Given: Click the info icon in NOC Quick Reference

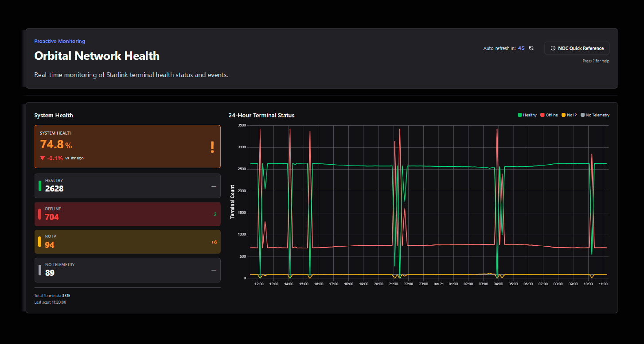Looking at the screenshot, I should click(553, 48).
